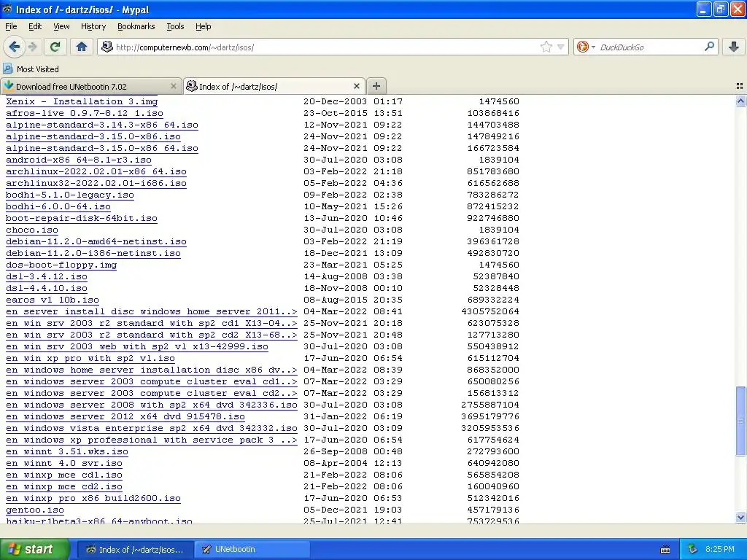Open the File menu
This screenshot has width=747, height=560.
coord(11,26)
